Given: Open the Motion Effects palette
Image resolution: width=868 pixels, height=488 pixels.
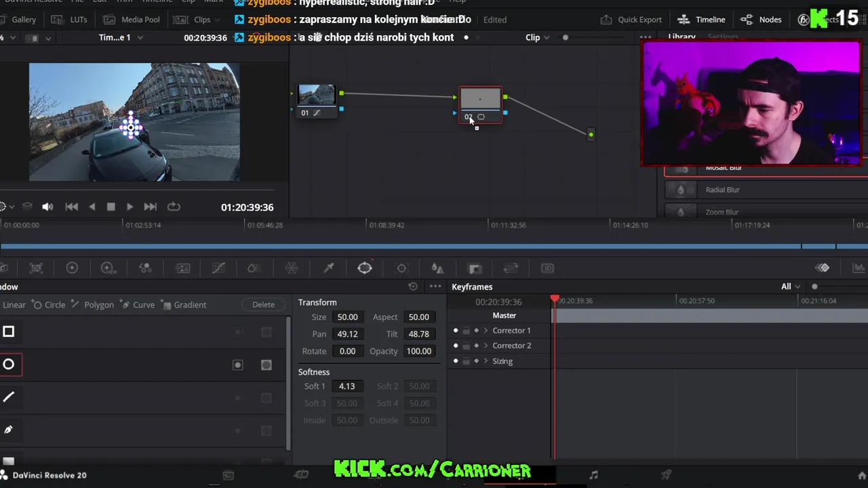Looking at the screenshot, I should coord(182,268).
